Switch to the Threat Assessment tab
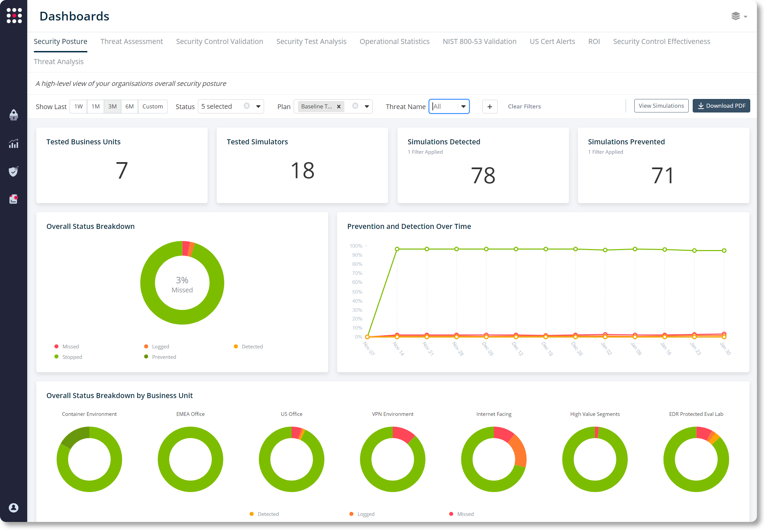Image resolution: width=767 pixels, height=532 pixels. 131,41
